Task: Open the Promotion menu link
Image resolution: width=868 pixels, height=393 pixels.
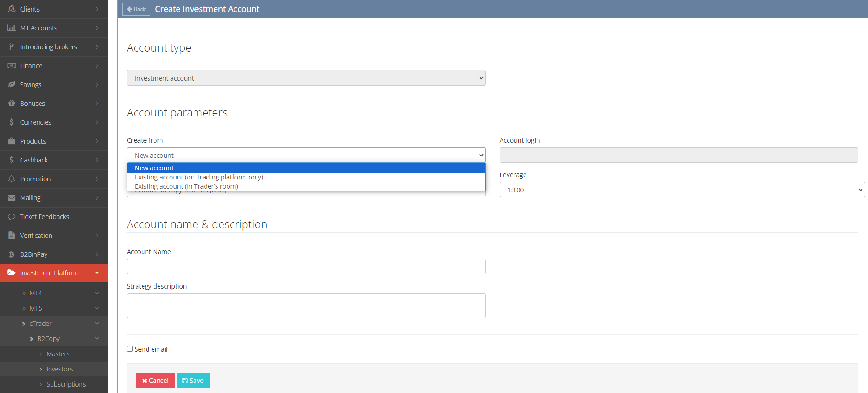Action: pos(35,179)
